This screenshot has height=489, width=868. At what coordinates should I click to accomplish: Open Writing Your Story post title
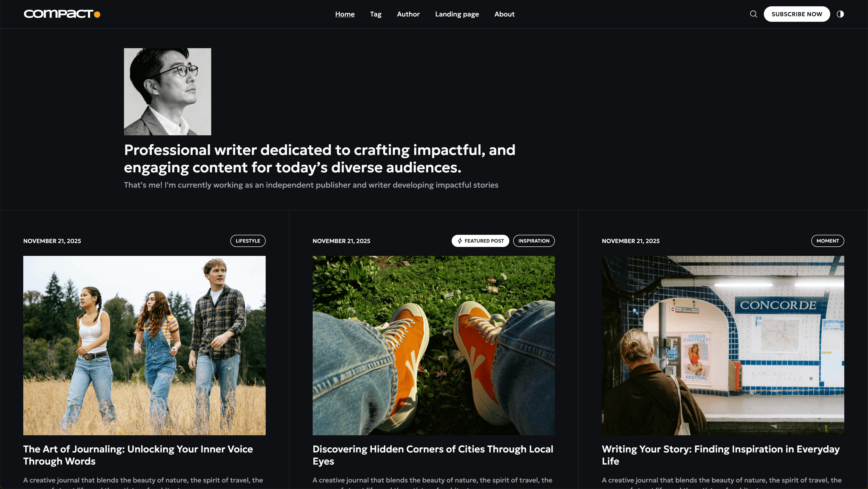click(721, 455)
